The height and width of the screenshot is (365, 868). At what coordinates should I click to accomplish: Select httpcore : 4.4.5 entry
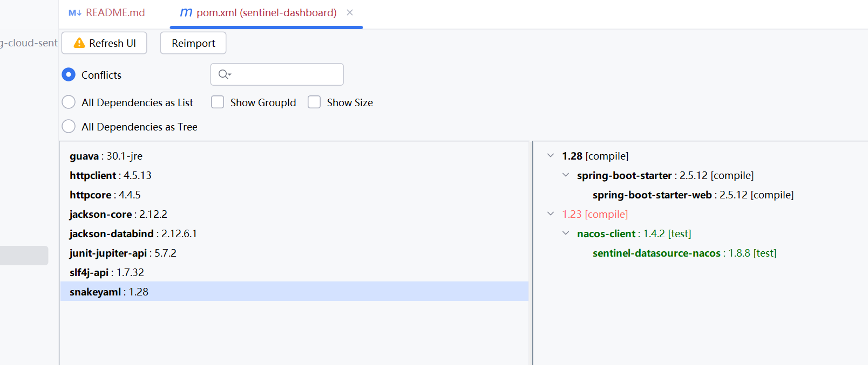pyautogui.click(x=294, y=195)
